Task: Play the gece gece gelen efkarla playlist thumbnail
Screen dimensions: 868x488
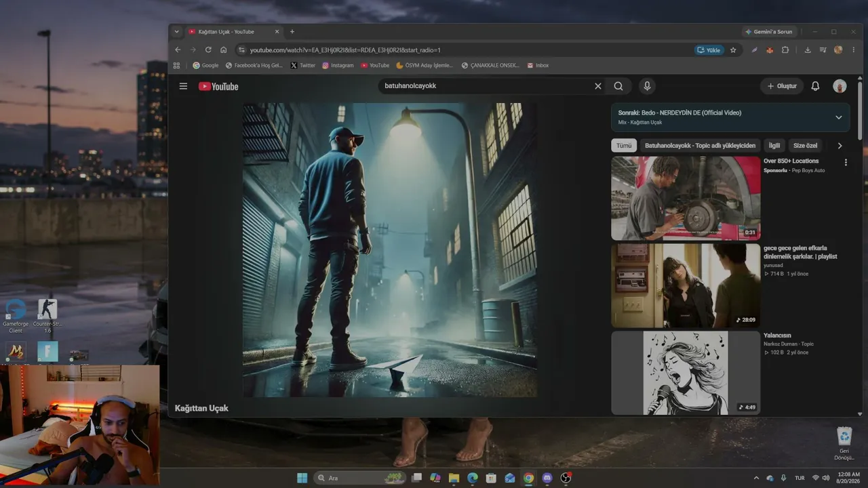Action: [x=686, y=286]
